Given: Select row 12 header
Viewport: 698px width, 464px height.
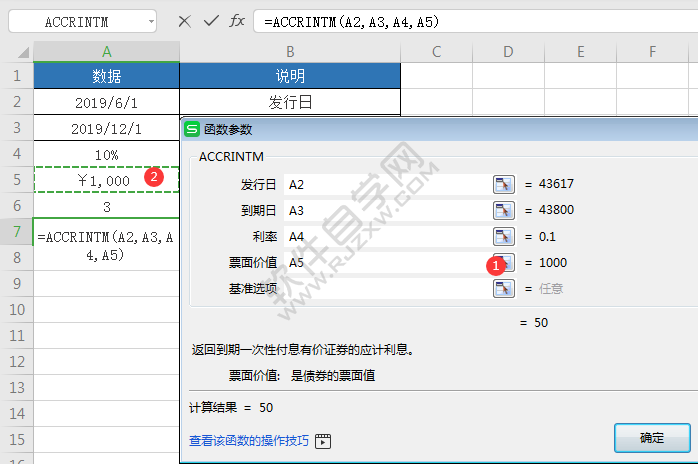Looking at the screenshot, I should [x=17, y=362].
